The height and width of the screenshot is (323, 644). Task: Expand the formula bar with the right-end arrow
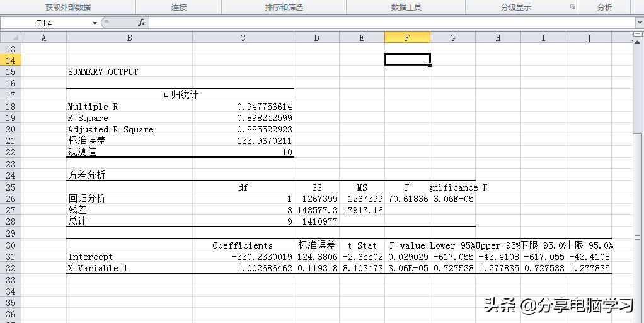(638, 23)
